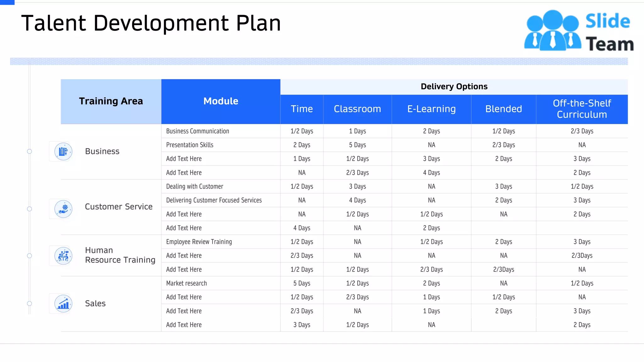Click the 2/3 Days Blended cell for Presentation Skills
Image resolution: width=644 pixels, height=362 pixels.
504,145
